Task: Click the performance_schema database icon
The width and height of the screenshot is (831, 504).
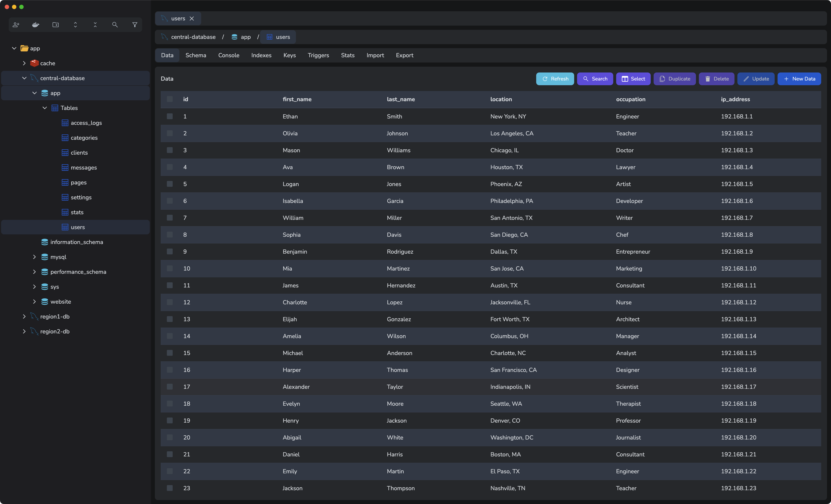Action: (45, 272)
